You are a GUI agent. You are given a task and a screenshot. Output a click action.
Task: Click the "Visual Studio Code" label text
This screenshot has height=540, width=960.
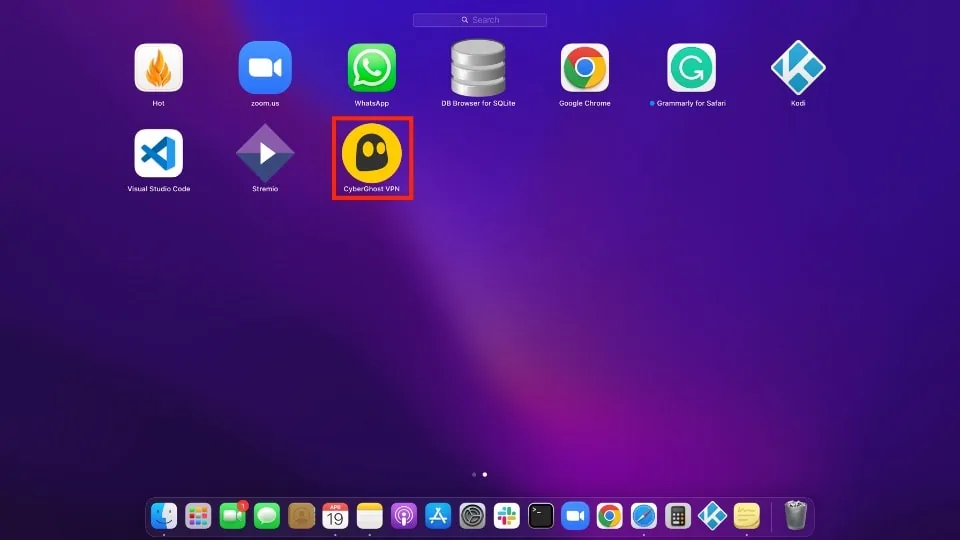[x=159, y=189]
